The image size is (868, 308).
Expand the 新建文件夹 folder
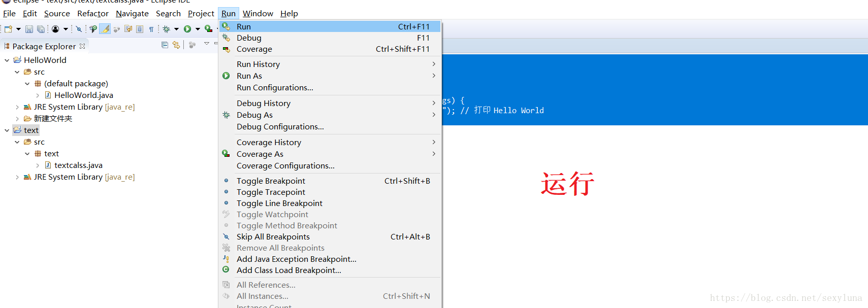(17, 119)
